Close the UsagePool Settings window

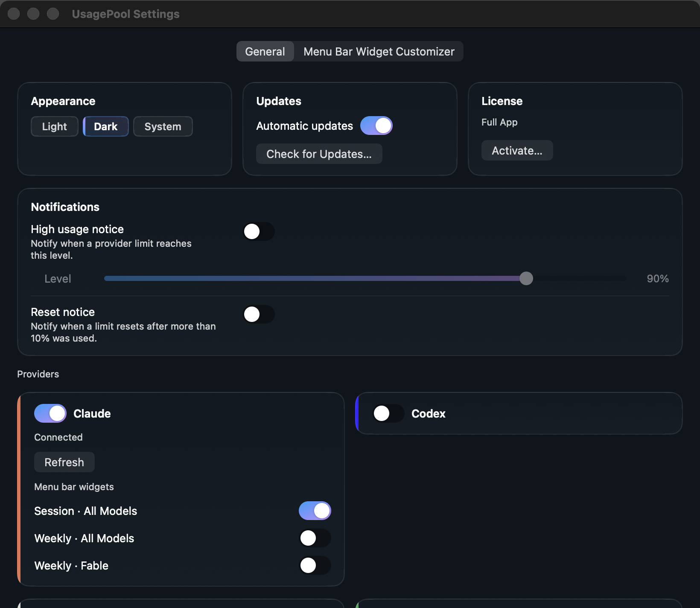tap(14, 14)
